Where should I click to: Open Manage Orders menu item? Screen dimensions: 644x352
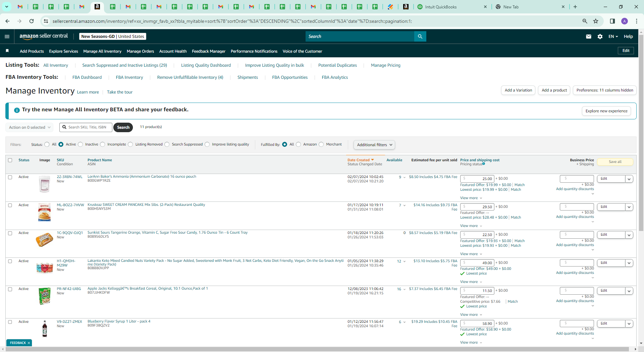[x=140, y=51]
